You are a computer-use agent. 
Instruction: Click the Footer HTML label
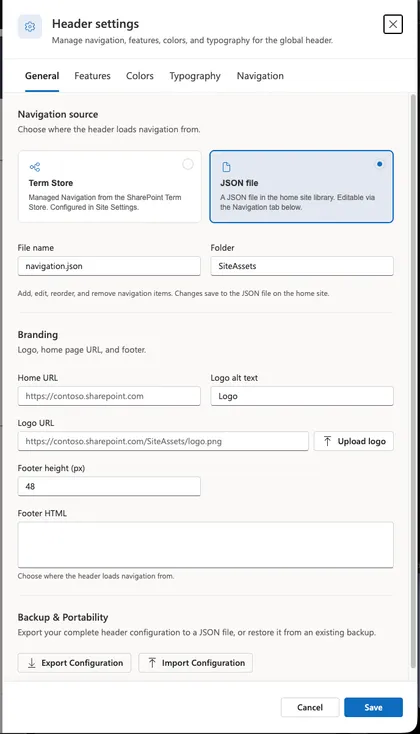click(42, 513)
